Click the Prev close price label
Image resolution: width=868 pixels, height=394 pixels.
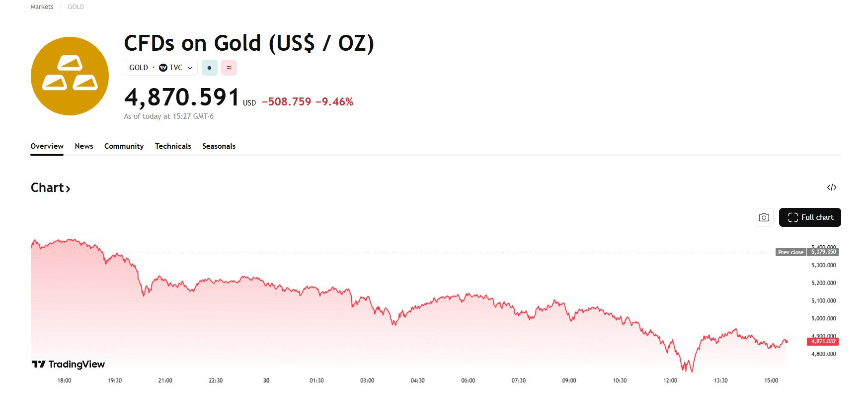pyautogui.click(x=790, y=252)
